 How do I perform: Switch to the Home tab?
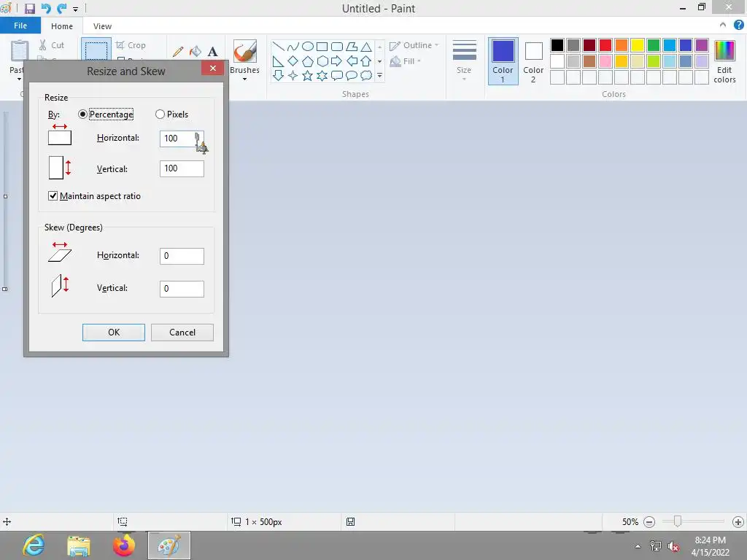[x=62, y=26]
